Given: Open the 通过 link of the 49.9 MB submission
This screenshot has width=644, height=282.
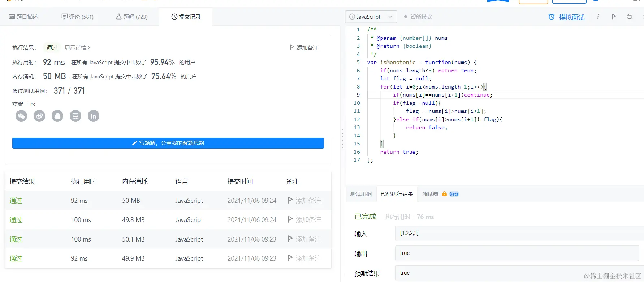Looking at the screenshot, I should (16, 258).
